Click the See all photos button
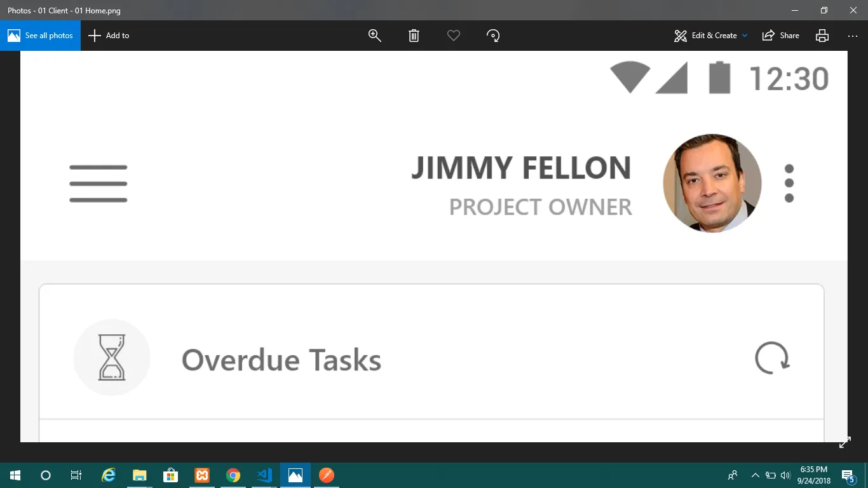This screenshot has width=868, height=488. (40, 36)
